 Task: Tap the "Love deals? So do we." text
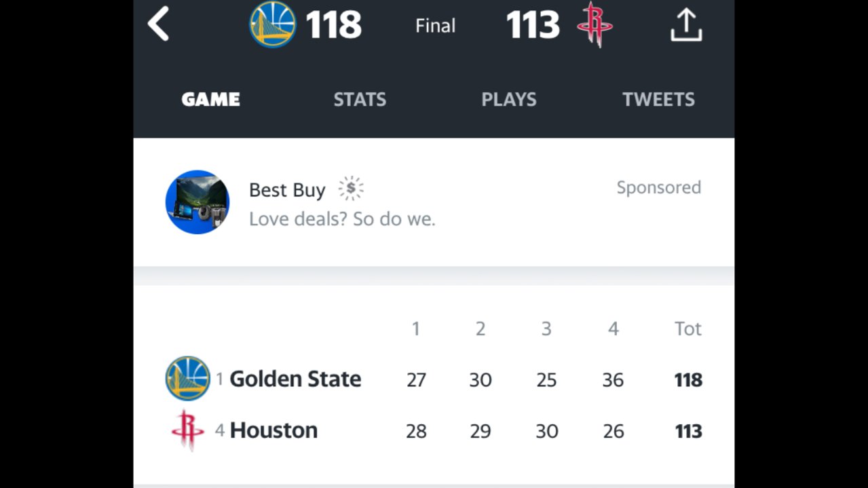[342, 219]
